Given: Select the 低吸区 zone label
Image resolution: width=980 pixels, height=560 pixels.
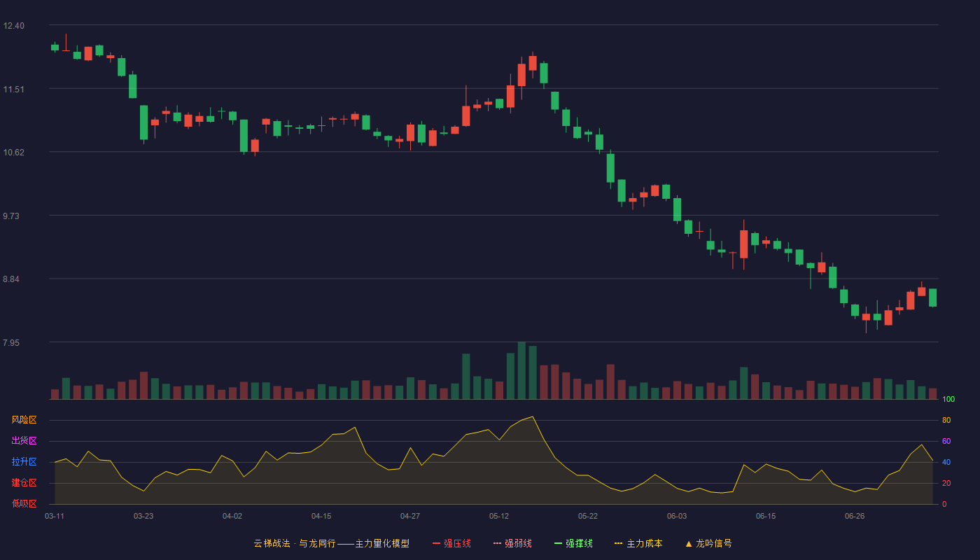Looking at the screenshot, I should click(24, 503).
